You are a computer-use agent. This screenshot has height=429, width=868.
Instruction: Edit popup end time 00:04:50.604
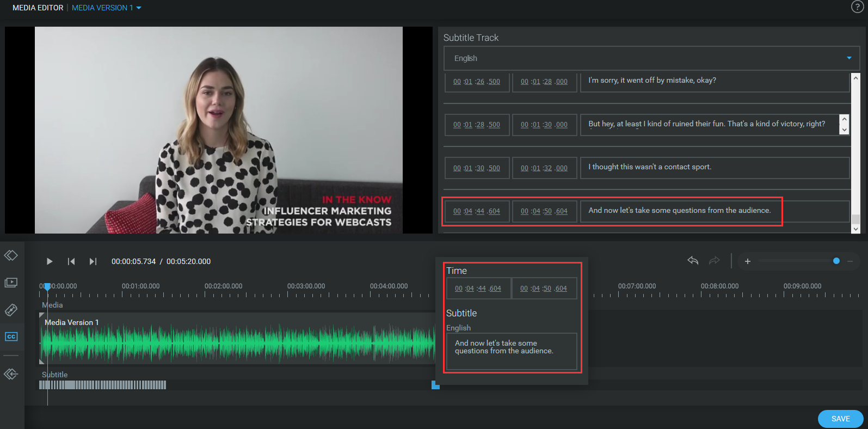pos(544,289)
